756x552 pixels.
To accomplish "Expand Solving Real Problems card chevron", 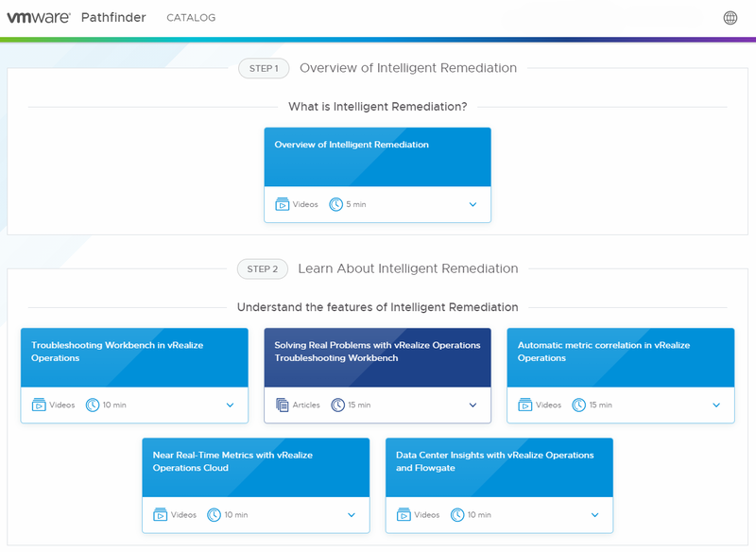I will click(472, 405).
